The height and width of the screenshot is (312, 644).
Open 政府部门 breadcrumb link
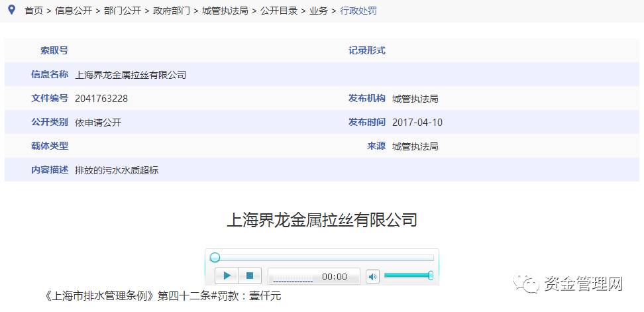[171, 11]
